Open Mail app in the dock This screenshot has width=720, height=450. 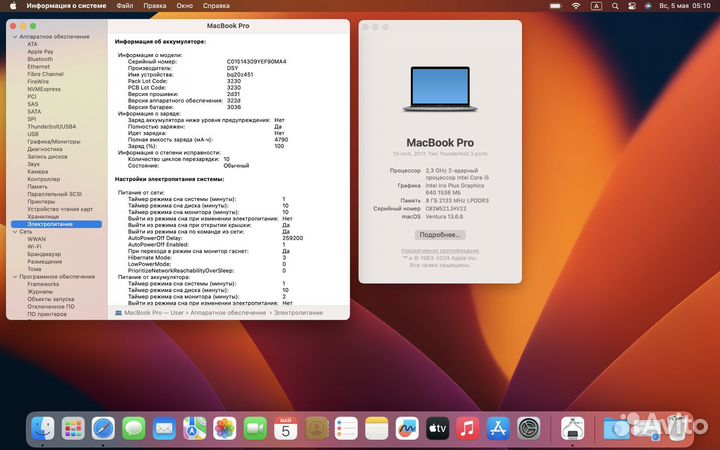164,429
